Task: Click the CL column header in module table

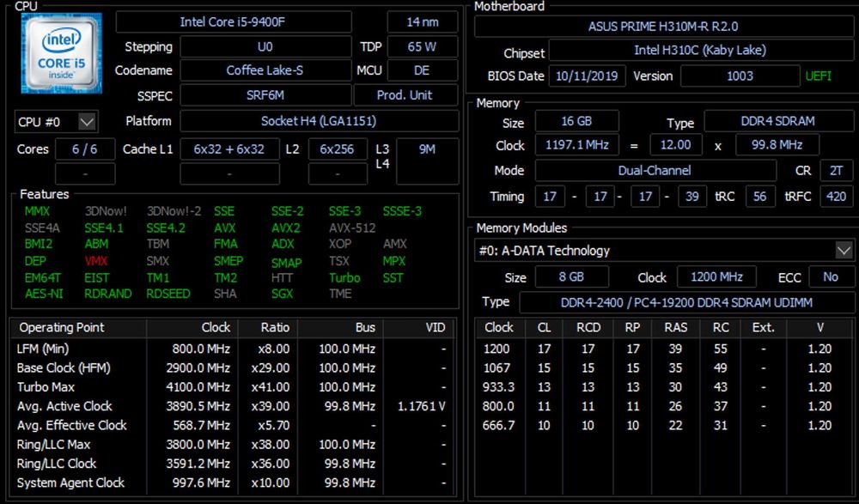Action: [544, 328]
